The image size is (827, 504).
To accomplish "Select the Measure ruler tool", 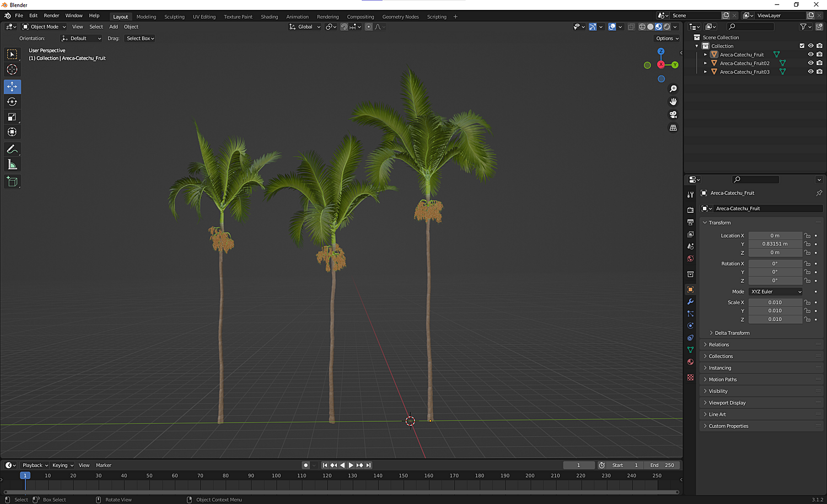I will click(x=12, y=164).
